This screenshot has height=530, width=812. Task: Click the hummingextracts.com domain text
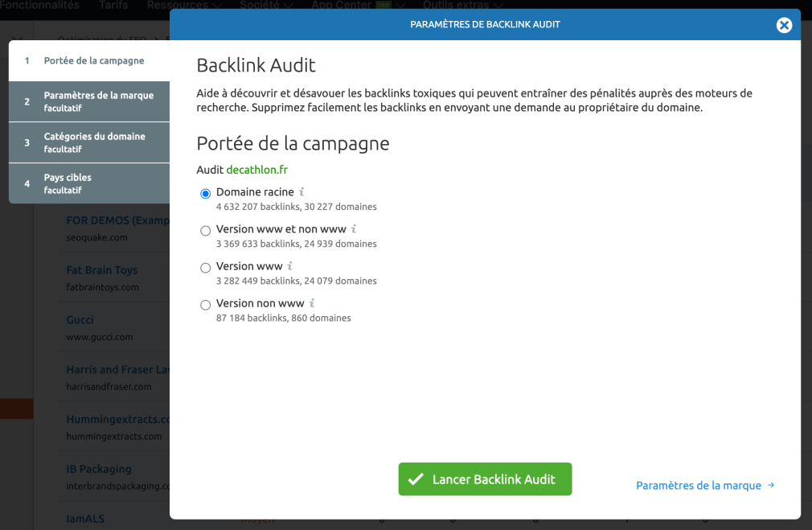click(114, 436)
